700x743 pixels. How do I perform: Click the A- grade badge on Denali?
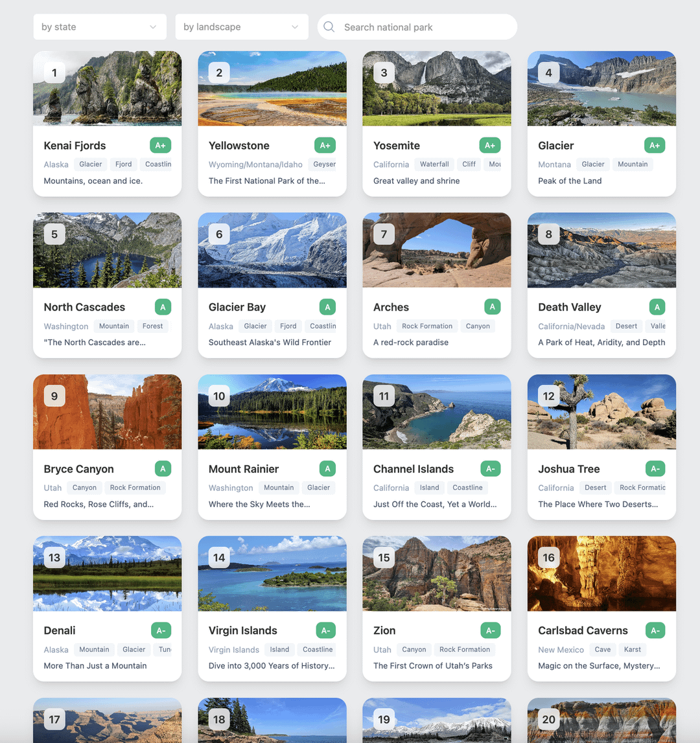click(x=160, y=630)
